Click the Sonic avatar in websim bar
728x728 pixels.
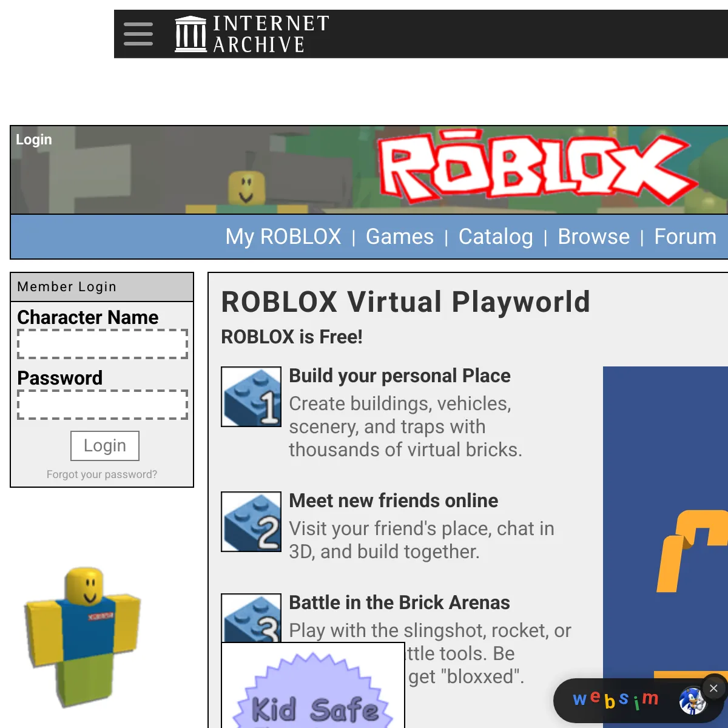point(692,701)
